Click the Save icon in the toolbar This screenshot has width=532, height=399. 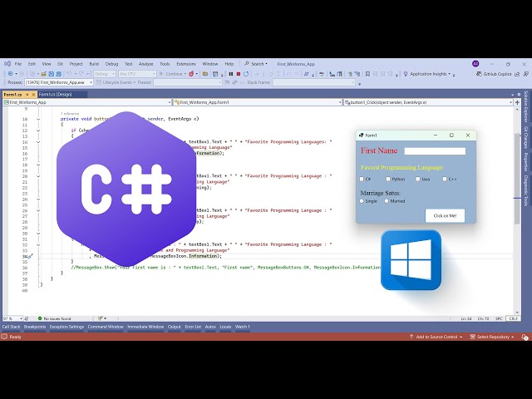tap(52, 74)
